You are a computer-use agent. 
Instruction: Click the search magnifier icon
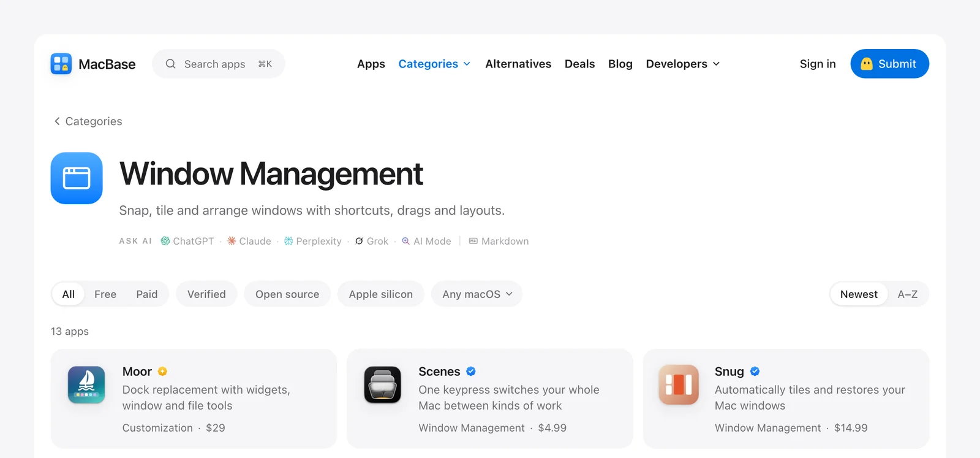170,64
